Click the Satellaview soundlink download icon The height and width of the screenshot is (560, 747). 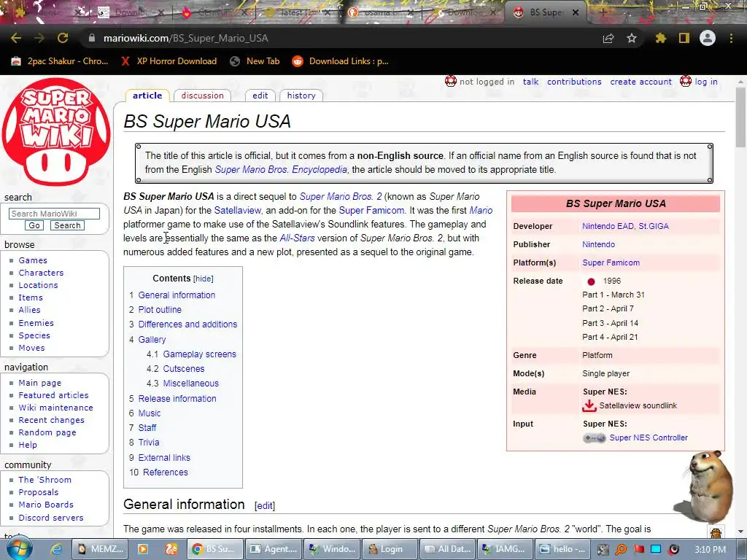(x=589, y=405)
